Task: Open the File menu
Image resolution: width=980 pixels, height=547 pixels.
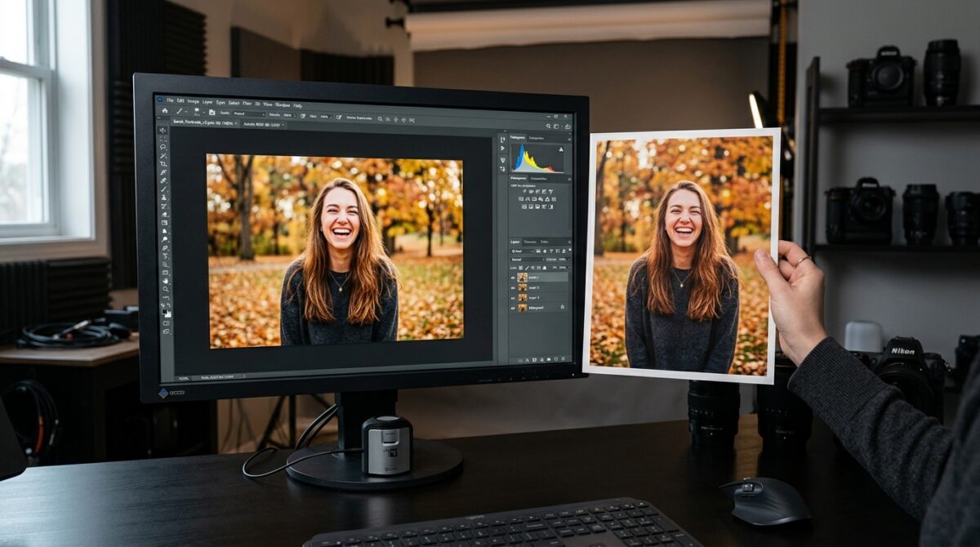Action: pyautogui.click(x=170, y=100)
